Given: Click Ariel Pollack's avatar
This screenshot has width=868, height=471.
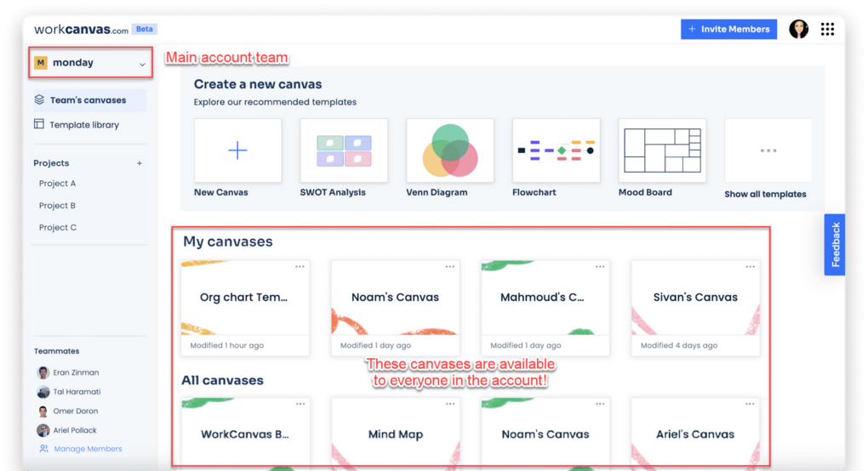Looking at the screenshot, I should click(x=43, y=431).
